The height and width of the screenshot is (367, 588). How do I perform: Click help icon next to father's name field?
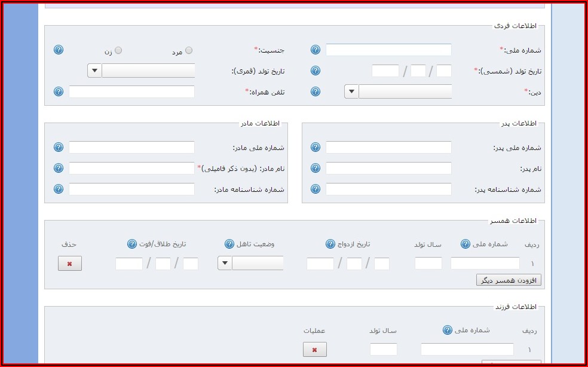(x=316, y=169)
